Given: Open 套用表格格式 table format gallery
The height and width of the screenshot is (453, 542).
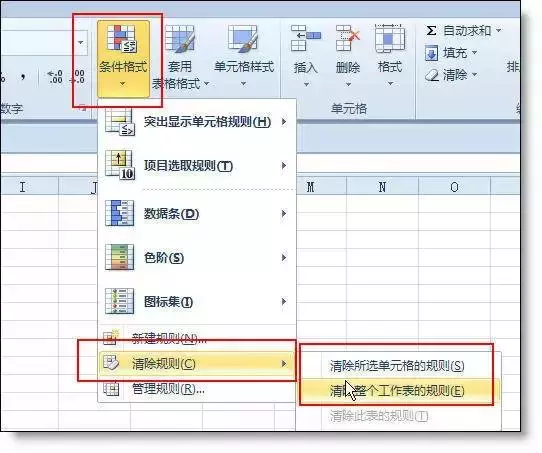Looking at the screenshot, I should 180,57.
